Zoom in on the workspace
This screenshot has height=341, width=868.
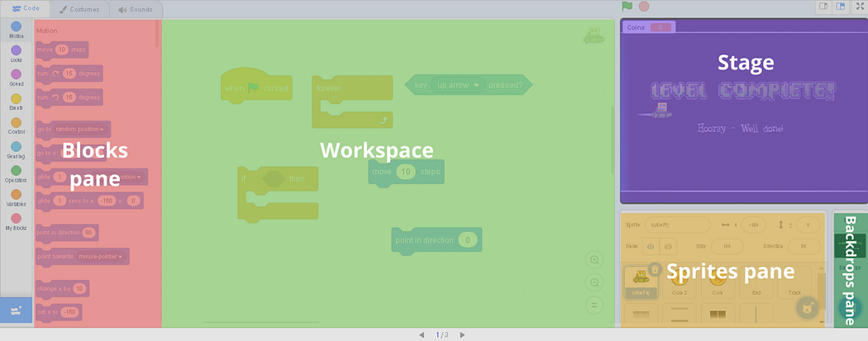tap(594, 260)
